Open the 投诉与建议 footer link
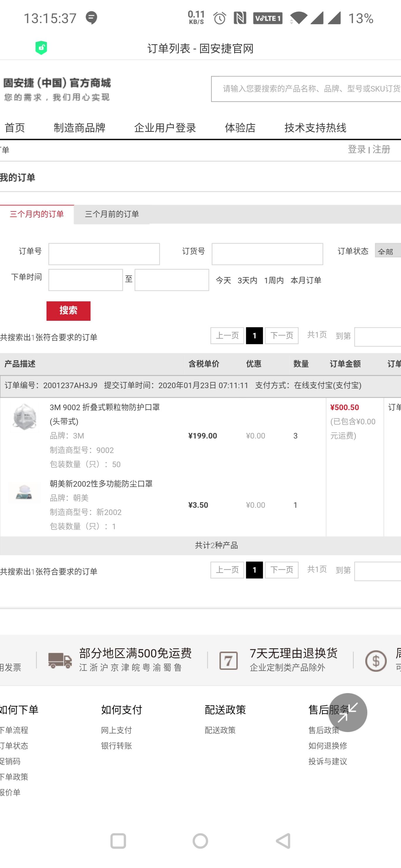The image size is (401, 868). pyautogui.click(x=328, y=761)
